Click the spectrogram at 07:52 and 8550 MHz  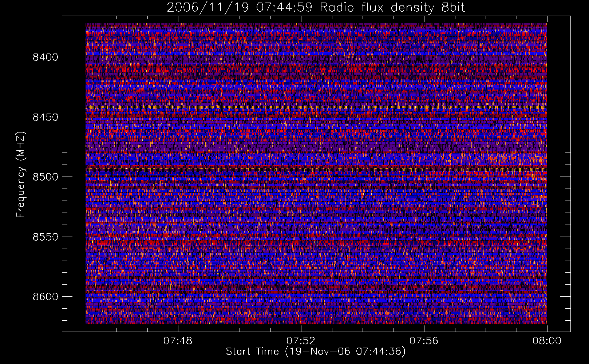click(x=301, y=237)
